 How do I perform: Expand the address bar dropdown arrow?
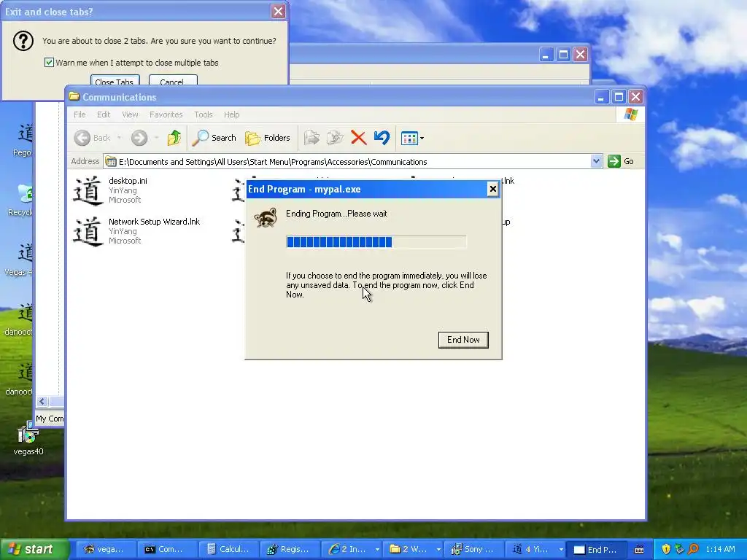point(596,161)
